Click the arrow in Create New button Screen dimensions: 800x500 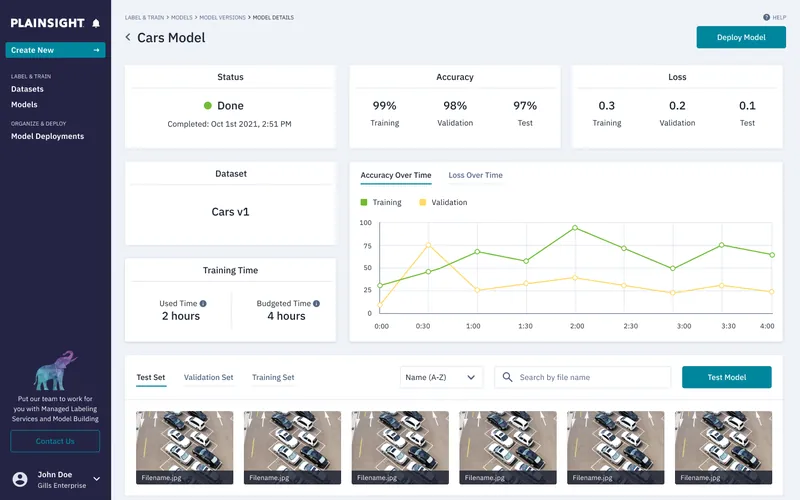pyautogui.click(x=96, y=50)
